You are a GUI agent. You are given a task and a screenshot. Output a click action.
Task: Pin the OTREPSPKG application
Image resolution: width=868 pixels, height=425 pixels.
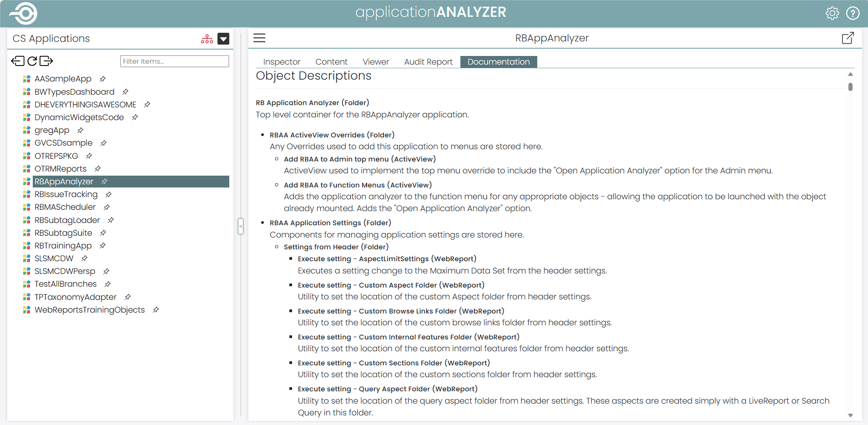[89, 156]
